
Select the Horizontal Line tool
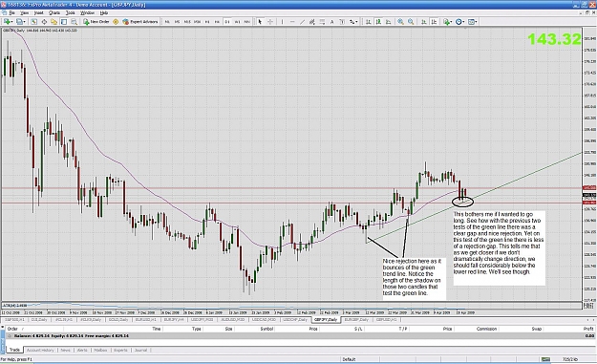click(292, 22)
